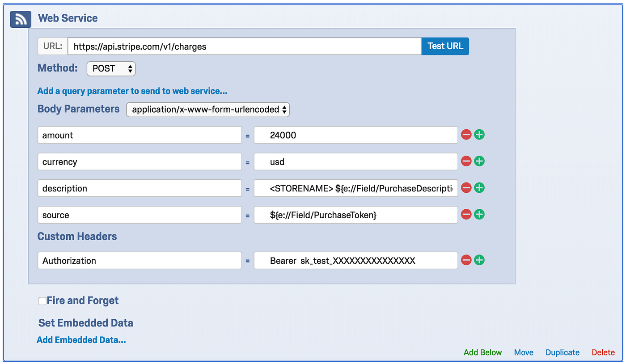The width and height of the screenshot is (626, 364).
Task: Click the Test URL button
Action: 445,46
